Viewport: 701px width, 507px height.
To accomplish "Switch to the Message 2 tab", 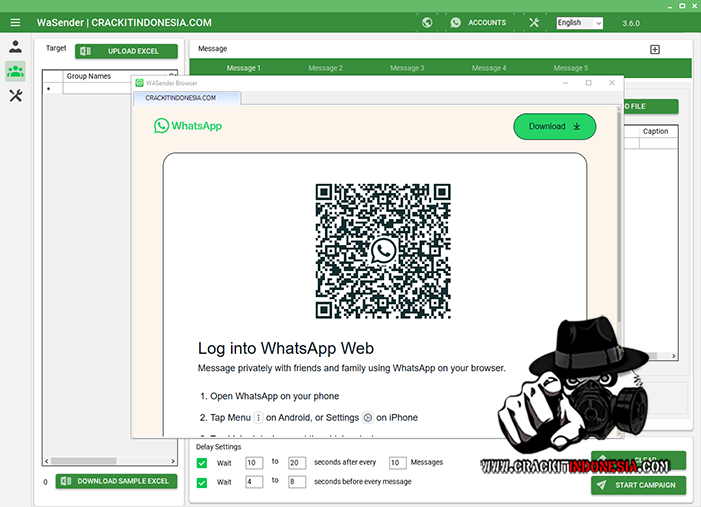I will pos(325,68).
